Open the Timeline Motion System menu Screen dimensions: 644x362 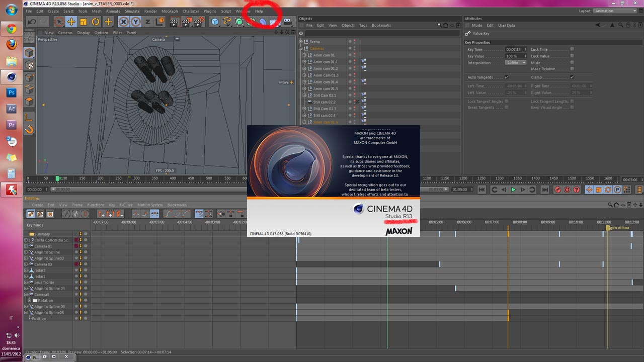150,205
